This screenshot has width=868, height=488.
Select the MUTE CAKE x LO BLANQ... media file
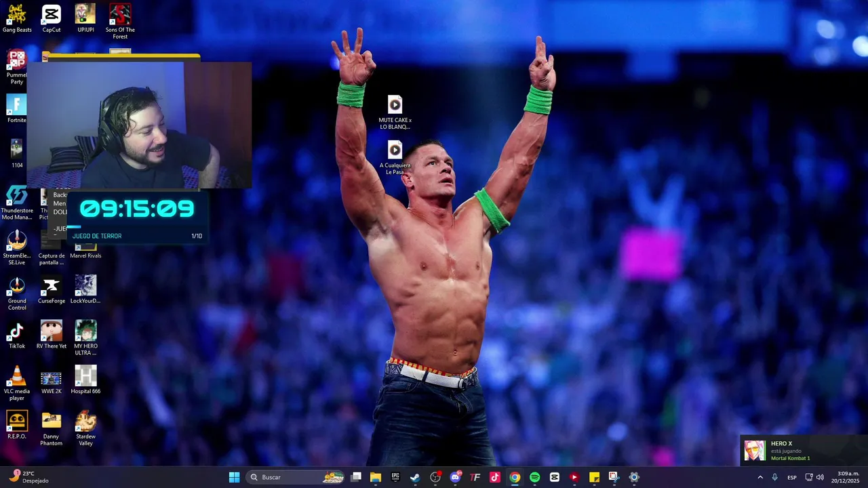[x=395, y=112]
